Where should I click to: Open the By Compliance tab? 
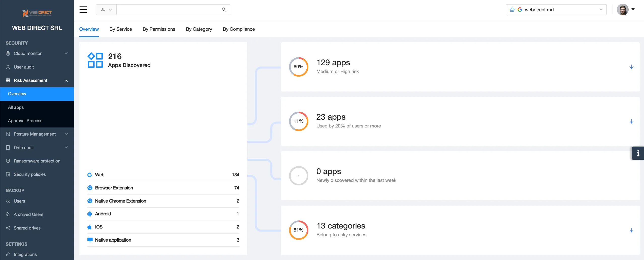point(239,29)
